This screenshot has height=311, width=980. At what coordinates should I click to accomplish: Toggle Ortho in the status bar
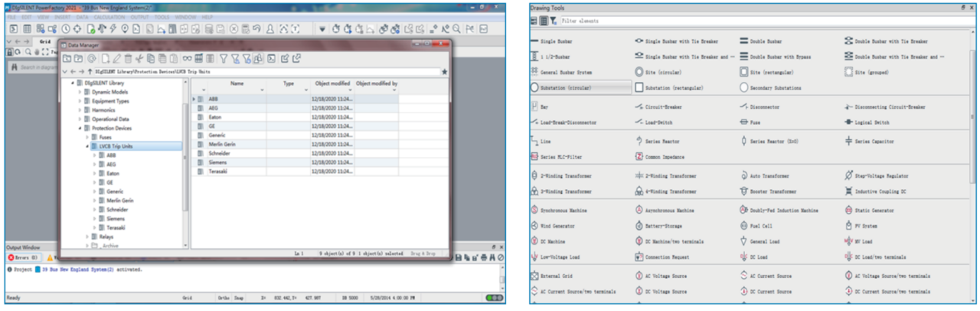[224, 297]
